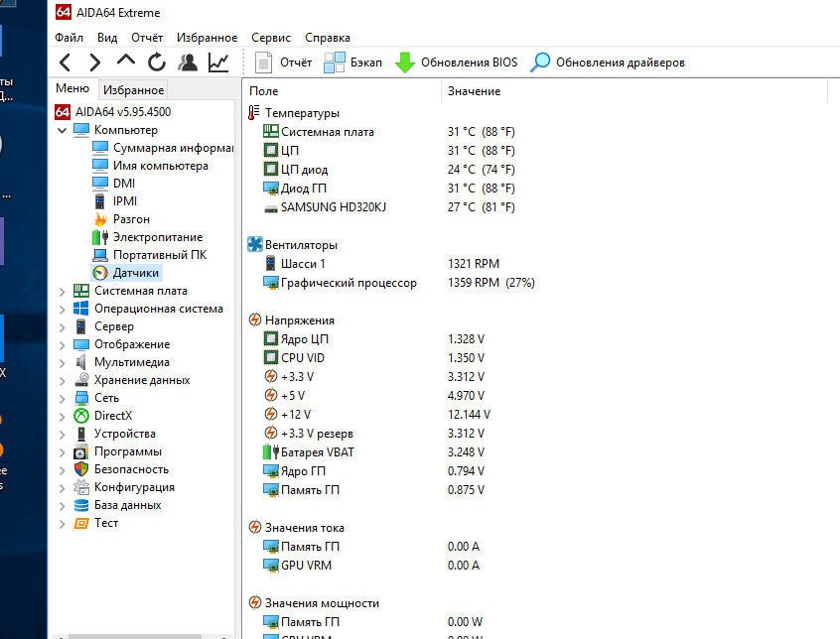Select Суммарная информация in the tree
Screen dimensions: 840x639
tap(163, 148)
